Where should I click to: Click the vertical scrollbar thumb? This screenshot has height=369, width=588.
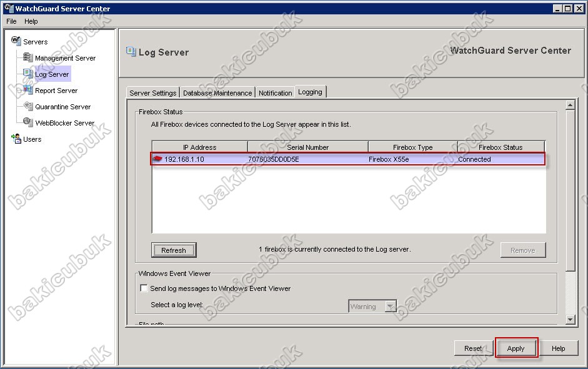pyautogui.click(x=570, y=190)
